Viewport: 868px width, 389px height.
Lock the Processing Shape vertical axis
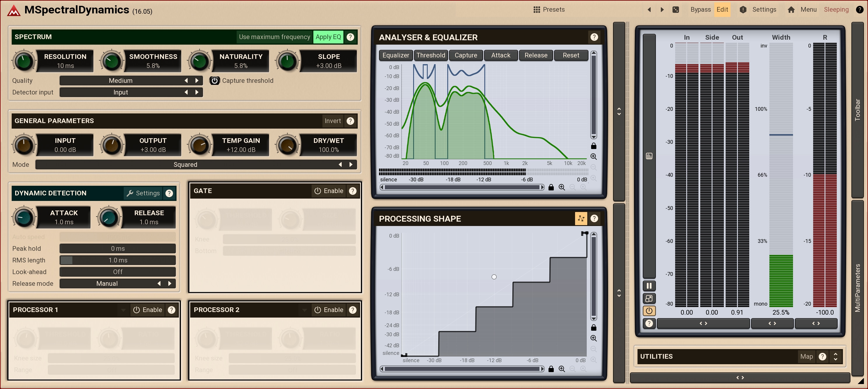(x=594, y=327)
